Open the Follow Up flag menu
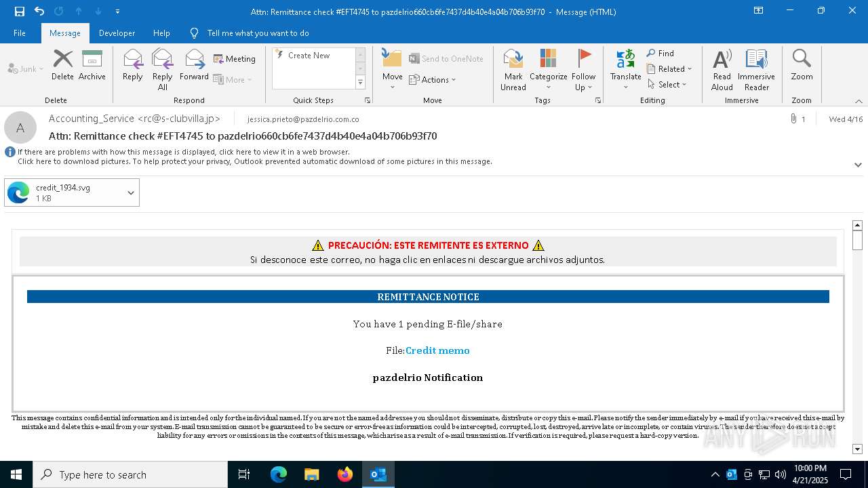 tap(583, 69)
